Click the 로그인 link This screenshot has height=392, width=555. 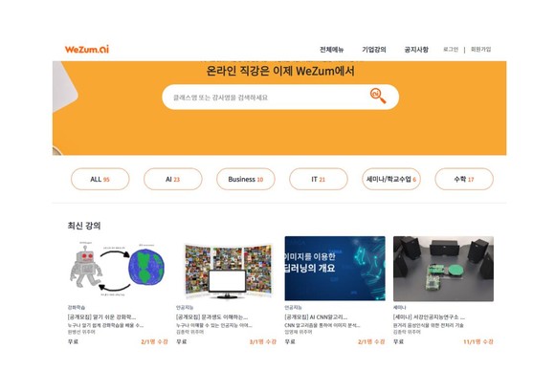pos(451,50)
